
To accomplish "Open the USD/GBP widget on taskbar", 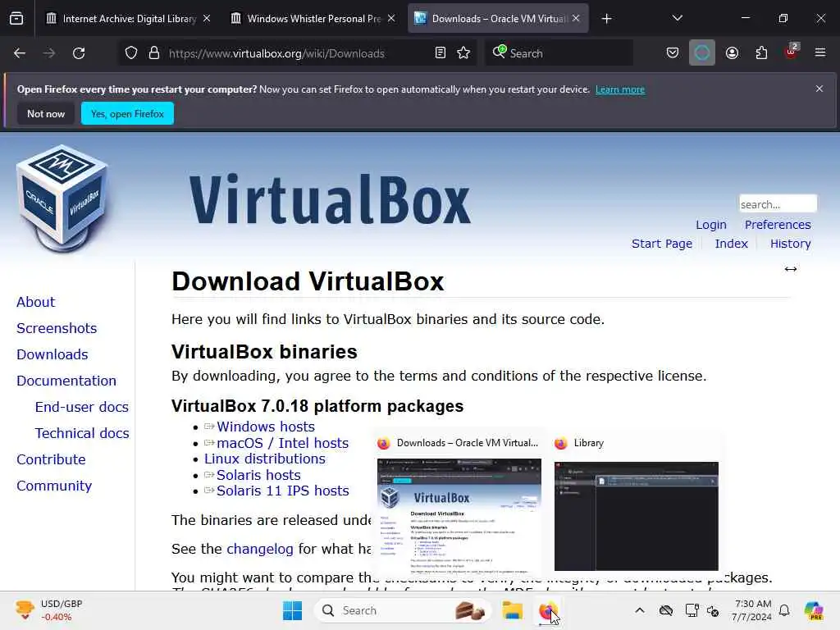I will point(49,610).
